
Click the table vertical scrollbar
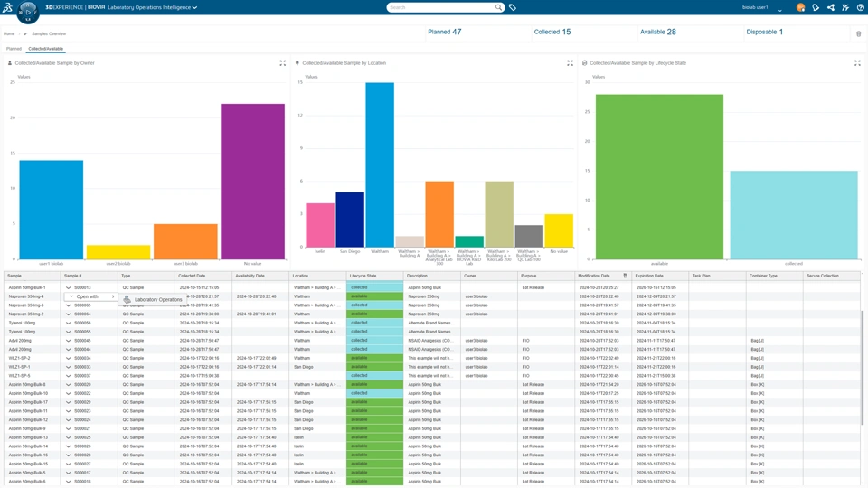[862, 368]
